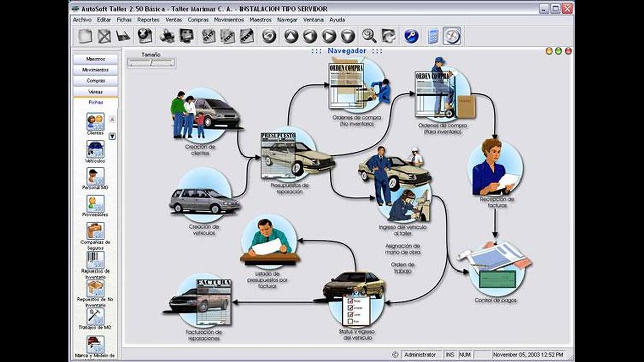Screen dimensions: 644x362
Task: Click the circular undo arrow toolbar icon
Action: point(269,36)
